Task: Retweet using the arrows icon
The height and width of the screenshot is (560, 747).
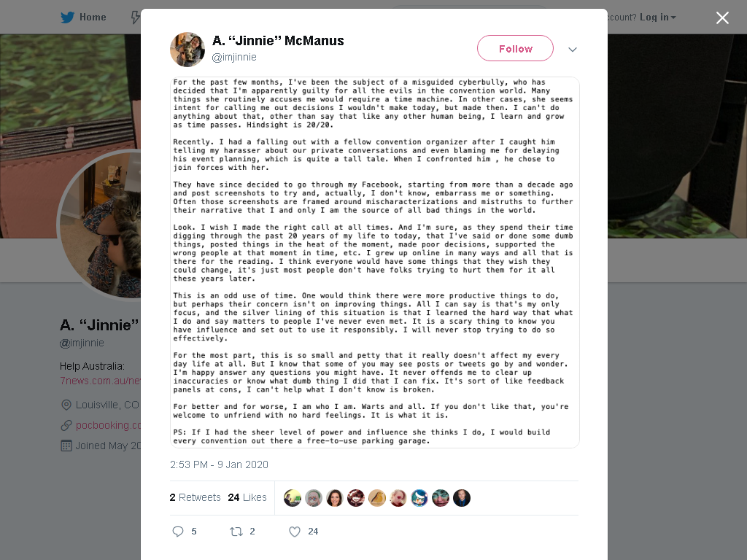Action: (236, 532)
